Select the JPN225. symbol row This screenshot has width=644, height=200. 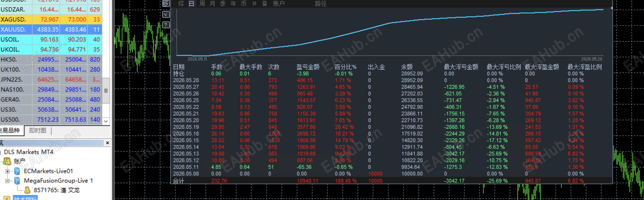[x=51, y=79]
